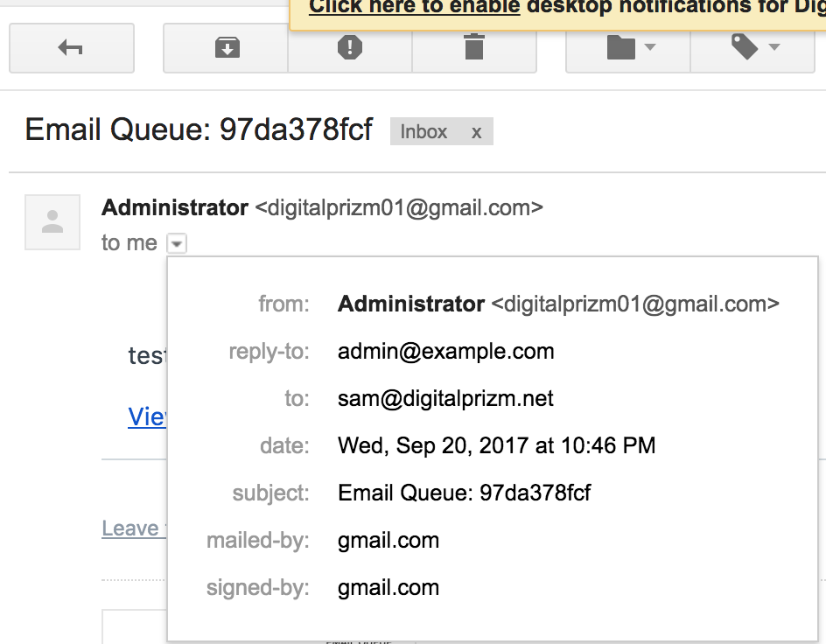Click the date value in details popup
The width and height of the screenshot is (826, 644).
(496, 445)
